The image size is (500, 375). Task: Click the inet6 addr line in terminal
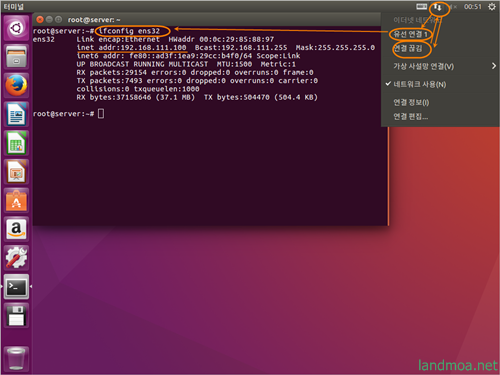(x=188, y=56)
